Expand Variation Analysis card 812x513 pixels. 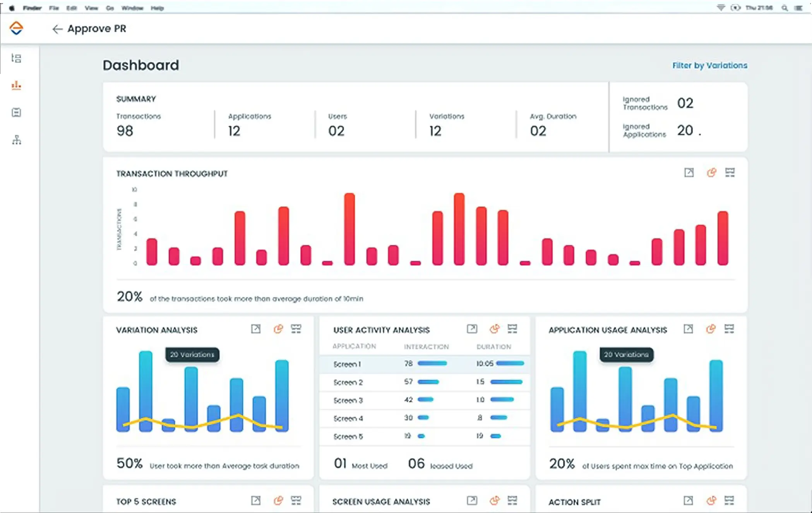(256, 329)
